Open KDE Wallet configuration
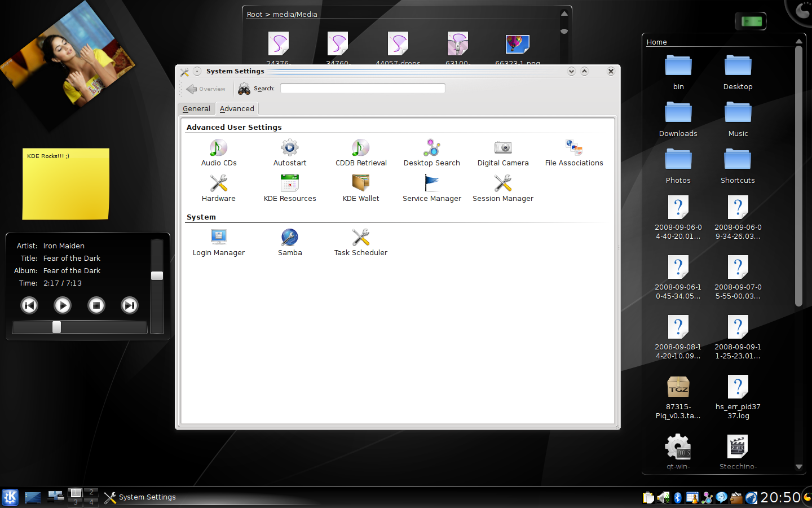The height and width of the screenshot is (508, 812). tap(361, 189)
